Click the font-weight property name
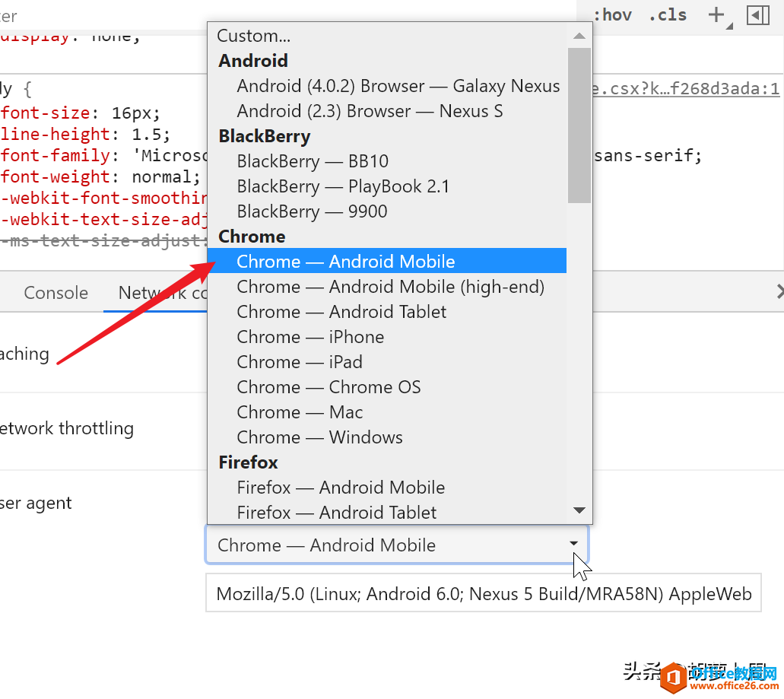 coord(55,176)
